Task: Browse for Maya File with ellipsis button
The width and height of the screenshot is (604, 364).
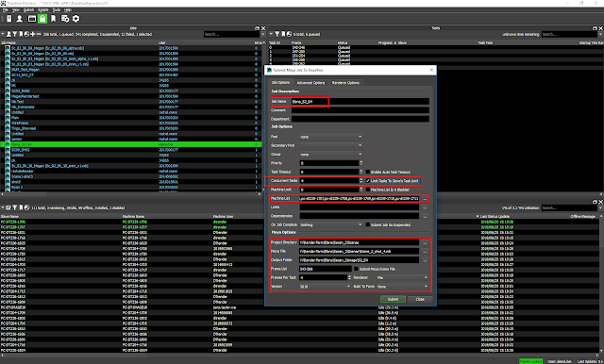Action: pyautogui.click(x=425, y=252)
